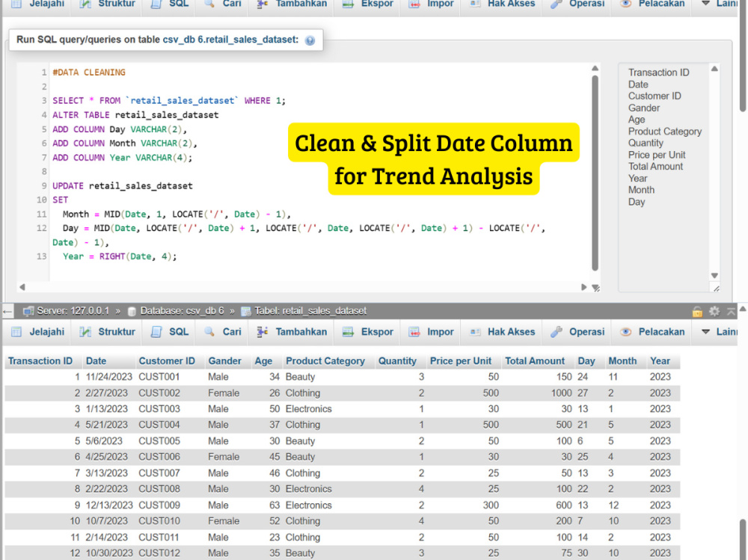Sort by the Date column header
The width and height of the screenshot is (748, 560).
coord(96,361)
